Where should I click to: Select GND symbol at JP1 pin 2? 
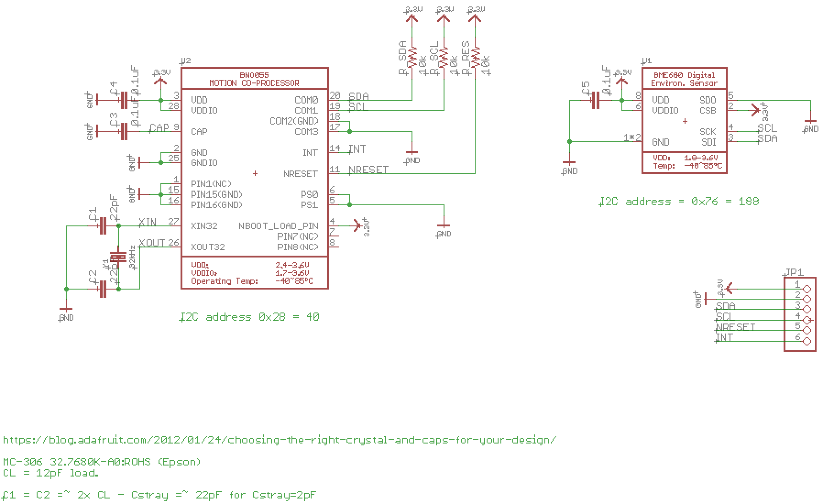pos(706,299)
